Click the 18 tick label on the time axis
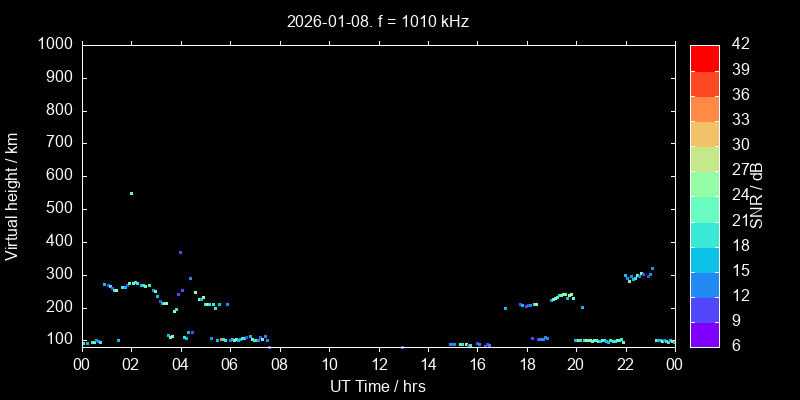 pos(526,365)
